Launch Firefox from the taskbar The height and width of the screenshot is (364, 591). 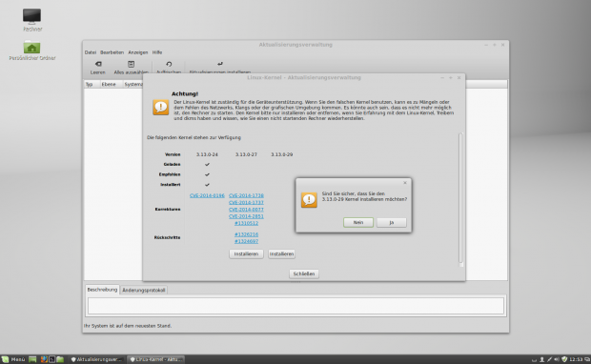[44, 359]
